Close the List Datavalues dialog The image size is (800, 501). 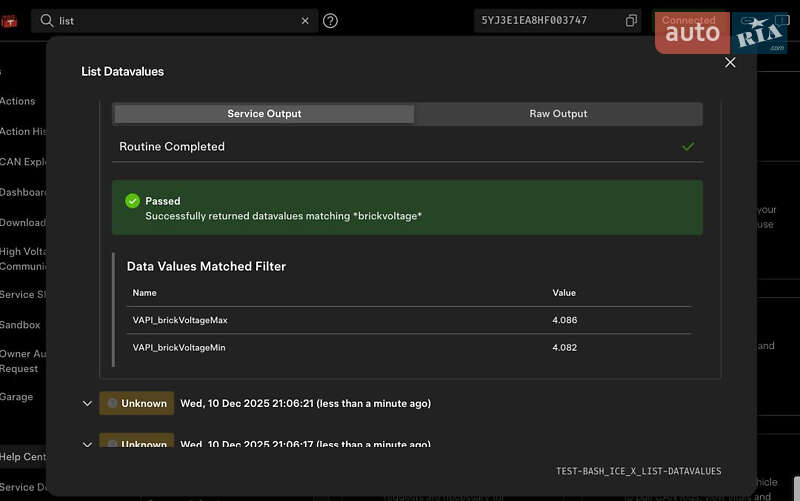click(x=730, y=62)
